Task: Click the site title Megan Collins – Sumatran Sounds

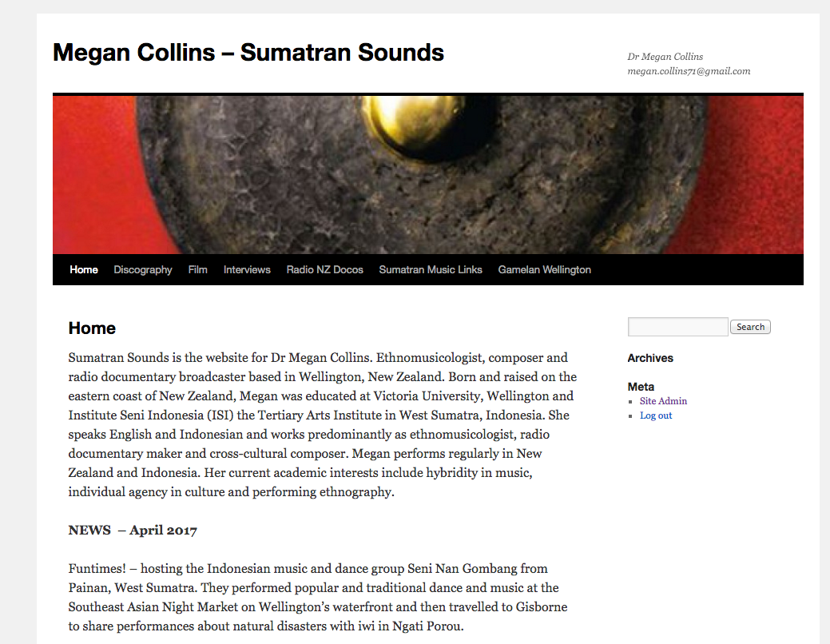Action: tap(248, 53)
